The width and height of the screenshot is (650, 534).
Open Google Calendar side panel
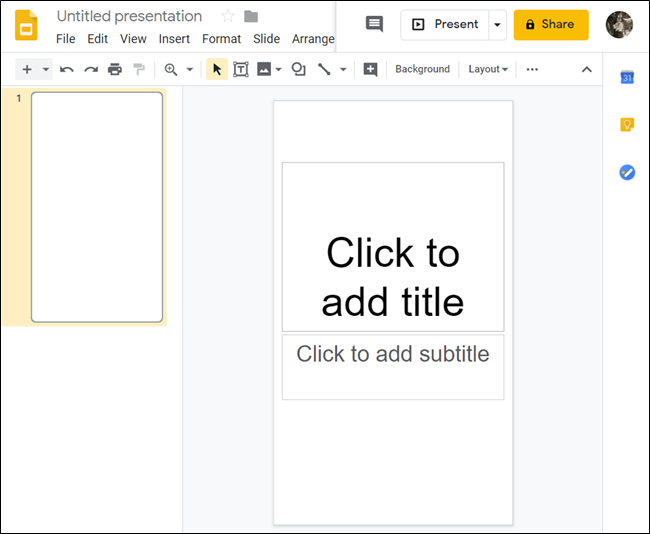pyautogui.click(x=627, y=77)
